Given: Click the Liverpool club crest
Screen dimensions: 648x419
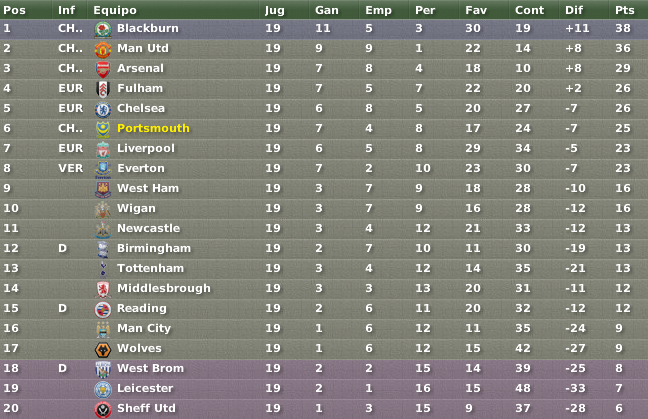Looking at the screenshot, I should pyautogui.click(x=102, y=149).
